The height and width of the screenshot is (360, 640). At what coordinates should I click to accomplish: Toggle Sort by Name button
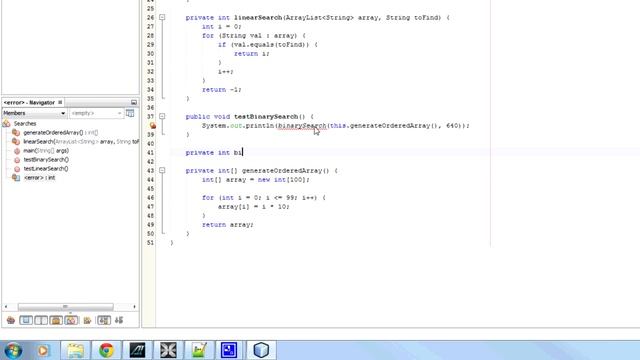104,320
